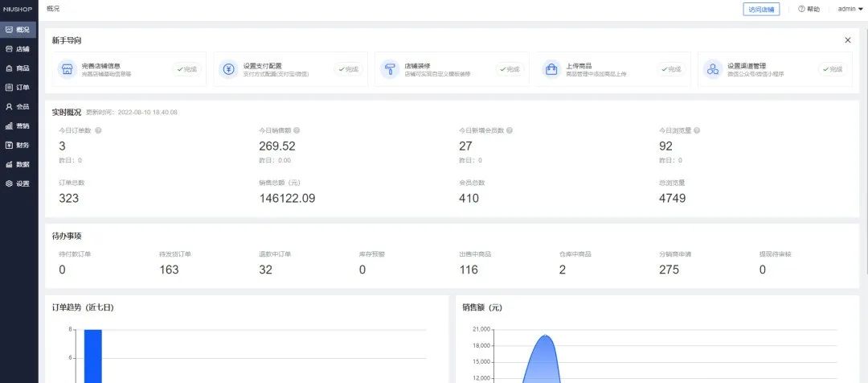Viewport: 868px width, 383px height.
Task: Open 出售中商品 count 116
Action: (469, 270)
